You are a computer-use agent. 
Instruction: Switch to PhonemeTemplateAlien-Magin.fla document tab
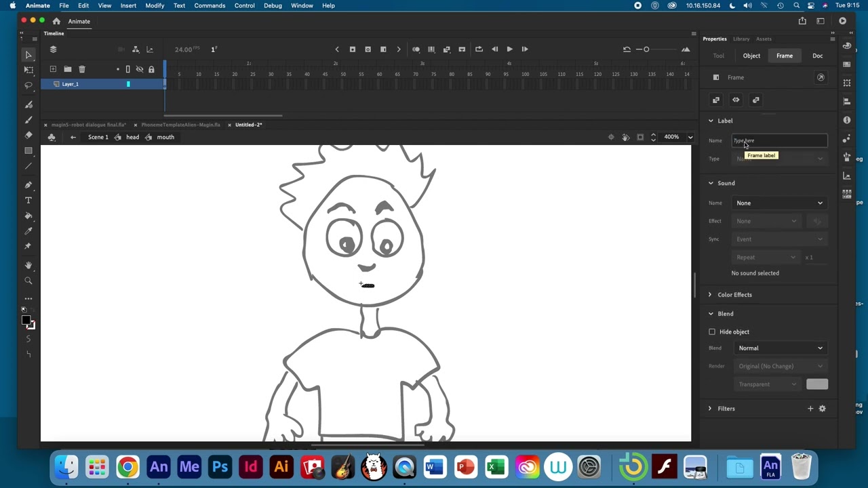click(180, 125)
